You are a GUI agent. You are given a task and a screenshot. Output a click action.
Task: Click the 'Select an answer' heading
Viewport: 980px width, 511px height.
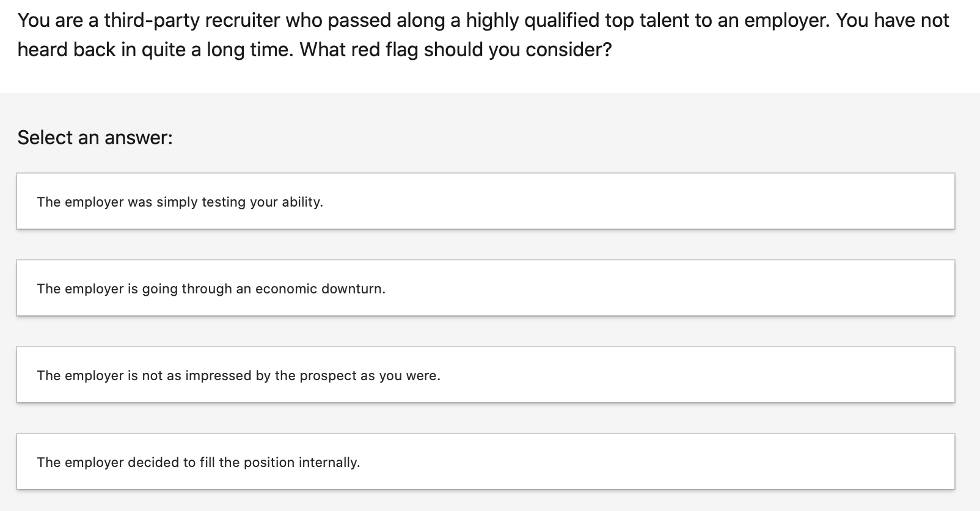click(95, 138)
